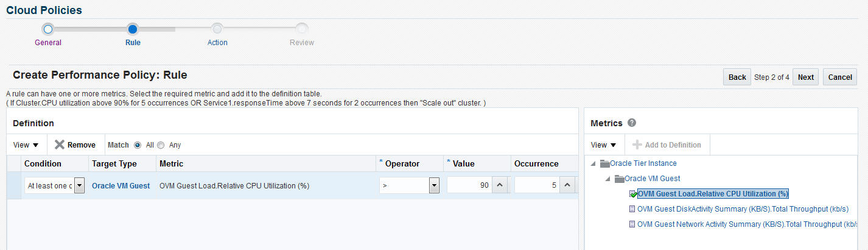Click the Next button
The height and width of the screenshot is (250, 868).
click(x=805, y=77)
